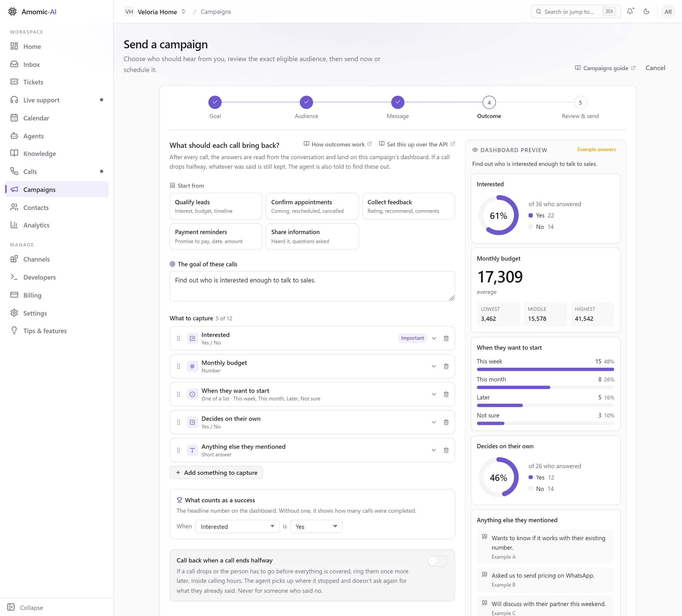This screenshot has height=616, width=682.
Task: Expand Anything else they mentioned chevron
Action: [x=434, y=450]
